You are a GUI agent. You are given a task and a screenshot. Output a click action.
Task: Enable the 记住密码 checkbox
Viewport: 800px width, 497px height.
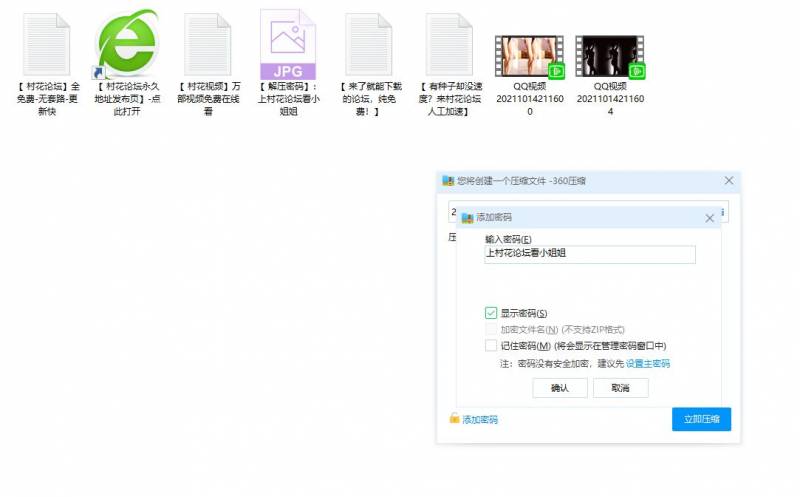(x=491, y=345)
